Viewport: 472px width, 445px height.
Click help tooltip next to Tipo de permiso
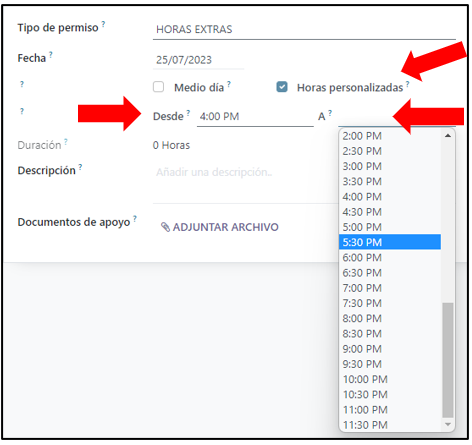click(x=103, y=24)
